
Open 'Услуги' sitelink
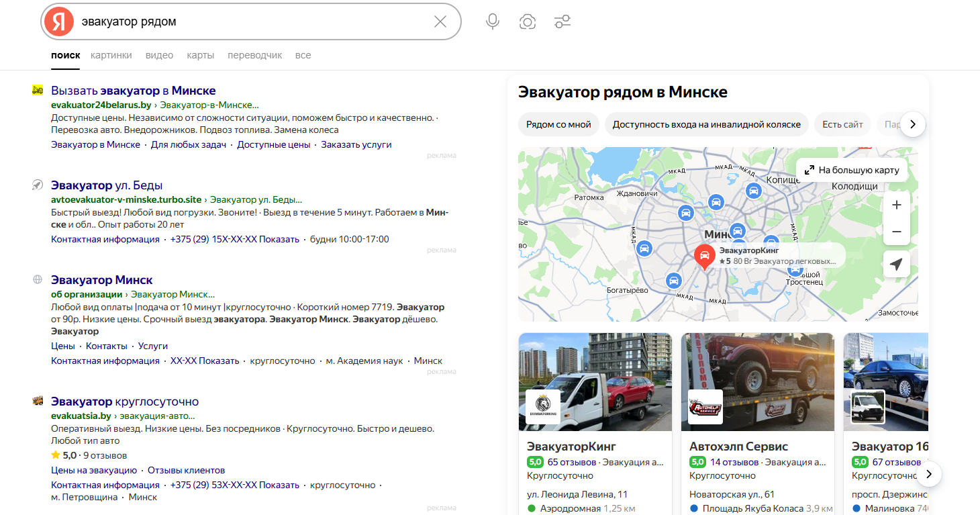153,346
